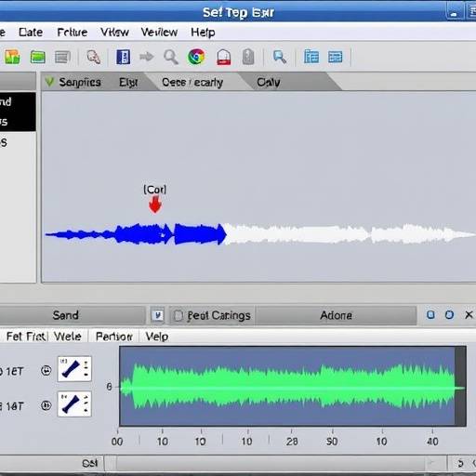The height and width of the screenshot is (476, 476).
Task: Click the green folder toolbar icon
Action: click(38, 58)
